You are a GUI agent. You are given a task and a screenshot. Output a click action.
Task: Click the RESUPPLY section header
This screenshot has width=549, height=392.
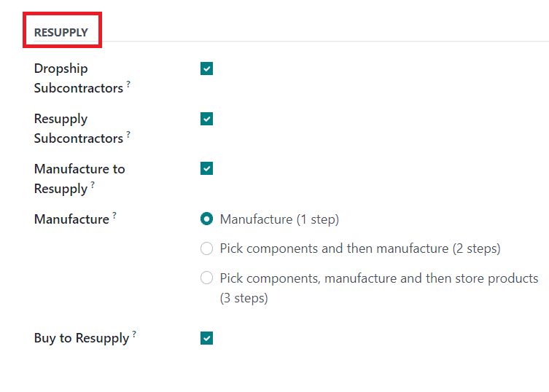(61, 33)
